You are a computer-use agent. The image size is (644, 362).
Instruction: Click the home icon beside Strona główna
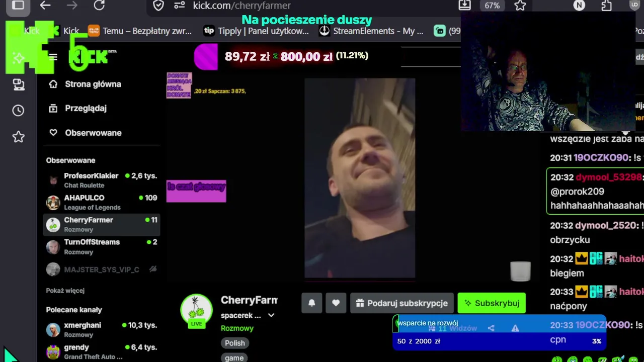pos(53,84)
